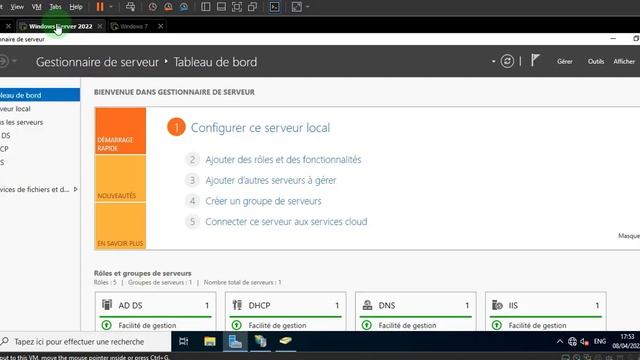
Task: Click the Nouveautés tile
Action: tap(120, 178)
